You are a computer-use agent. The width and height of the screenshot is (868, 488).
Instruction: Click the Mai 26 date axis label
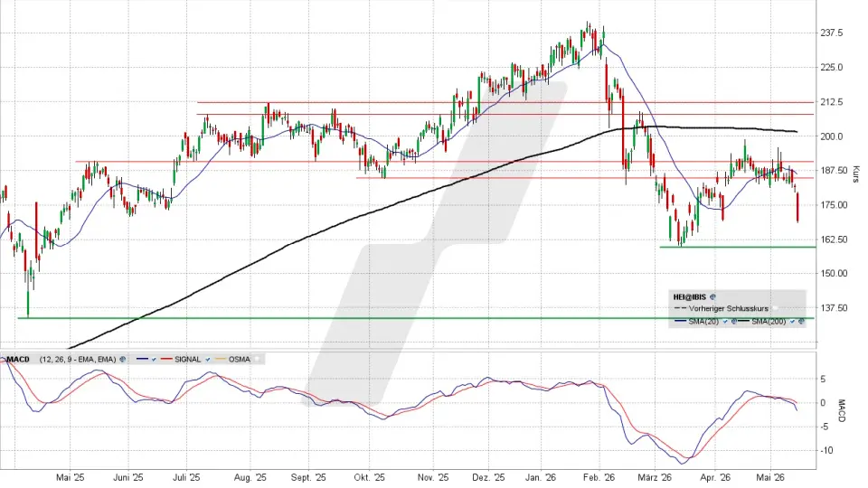coord(770,477)
